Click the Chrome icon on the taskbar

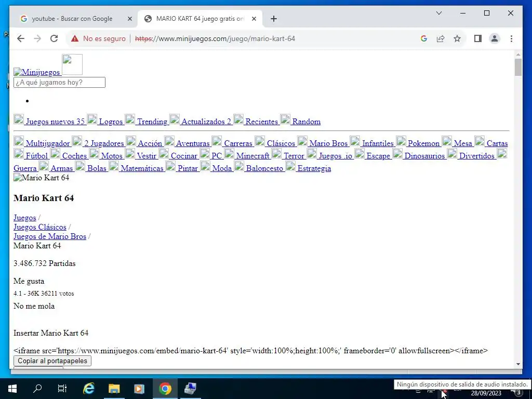click(x=165, y=389)
